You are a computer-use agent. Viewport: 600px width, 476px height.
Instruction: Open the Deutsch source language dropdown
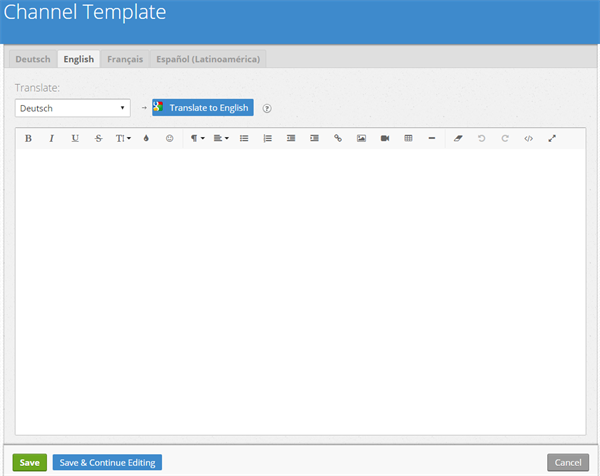(73, 108)
